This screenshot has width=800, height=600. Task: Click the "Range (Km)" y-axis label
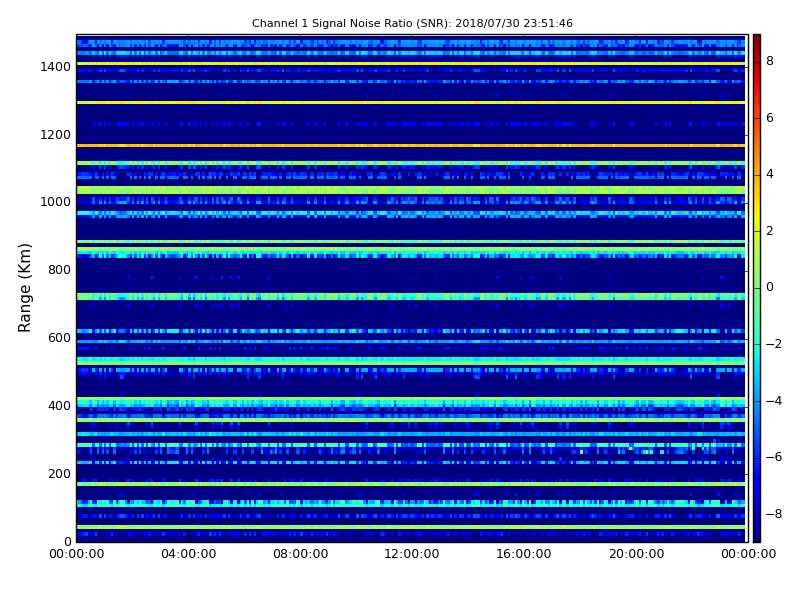24,288
